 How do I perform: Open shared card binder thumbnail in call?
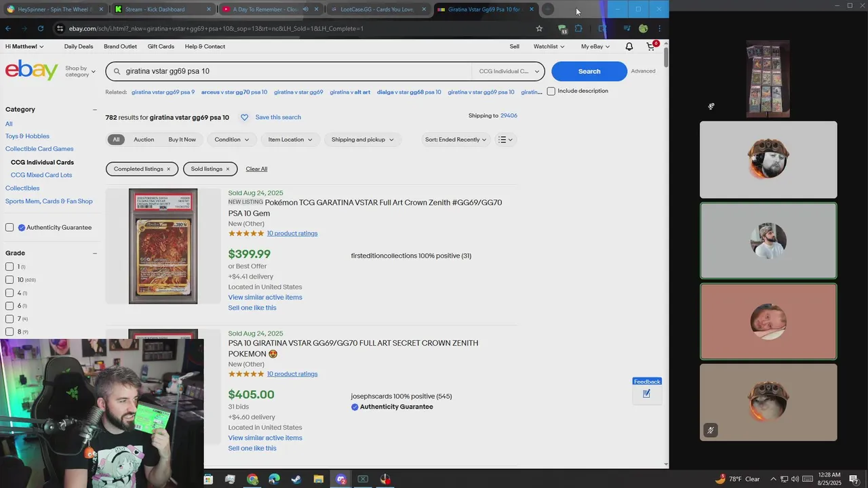tap(768, 79)
